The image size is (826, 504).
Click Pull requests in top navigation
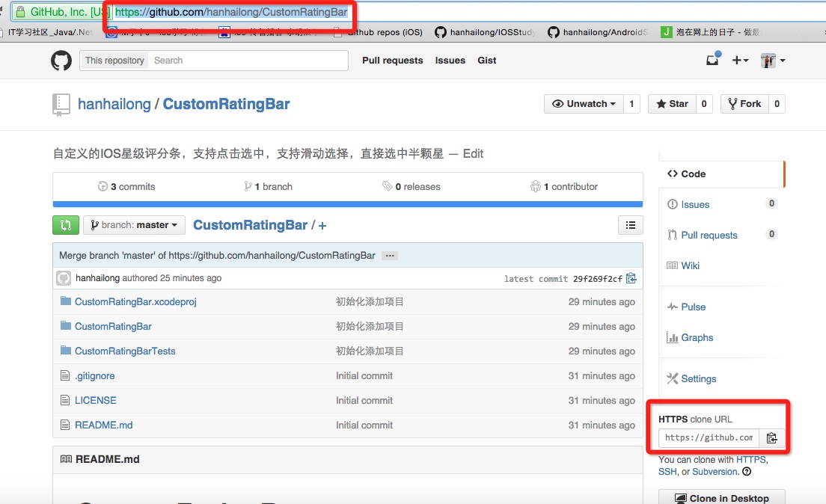[393, 61]
